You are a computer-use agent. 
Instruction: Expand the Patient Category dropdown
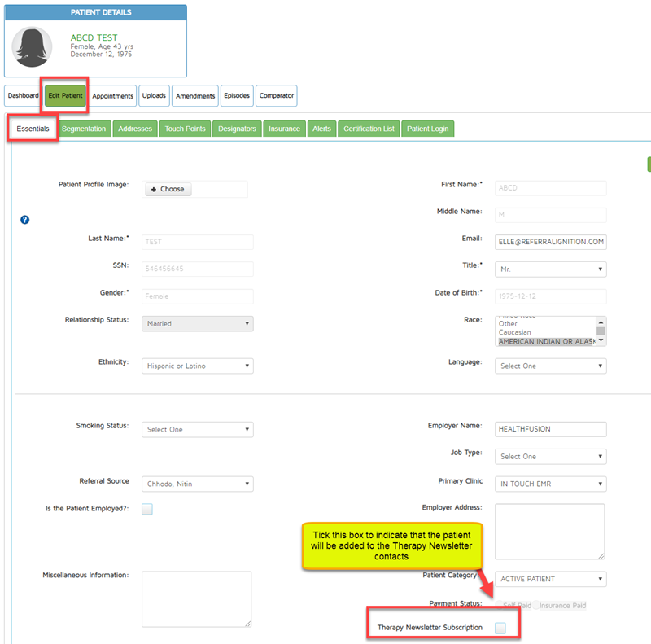tap(550, 580)
